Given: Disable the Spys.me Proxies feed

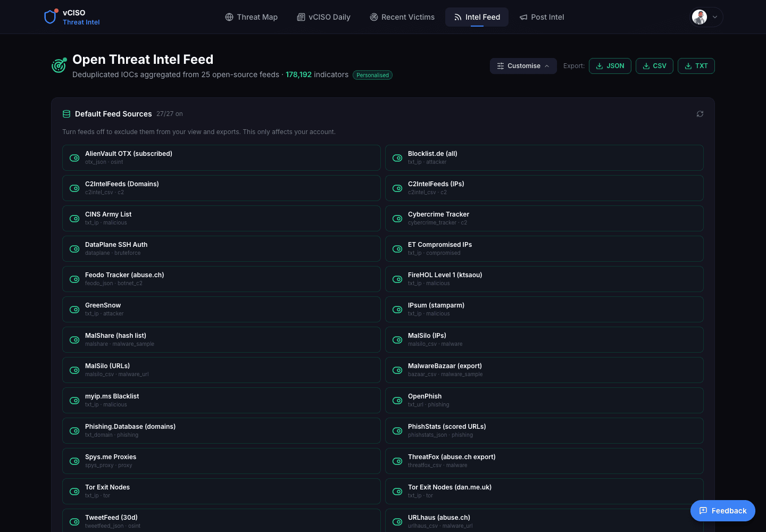Looking at the screenshot, I should pyautogui.click(x=74, y=461).
